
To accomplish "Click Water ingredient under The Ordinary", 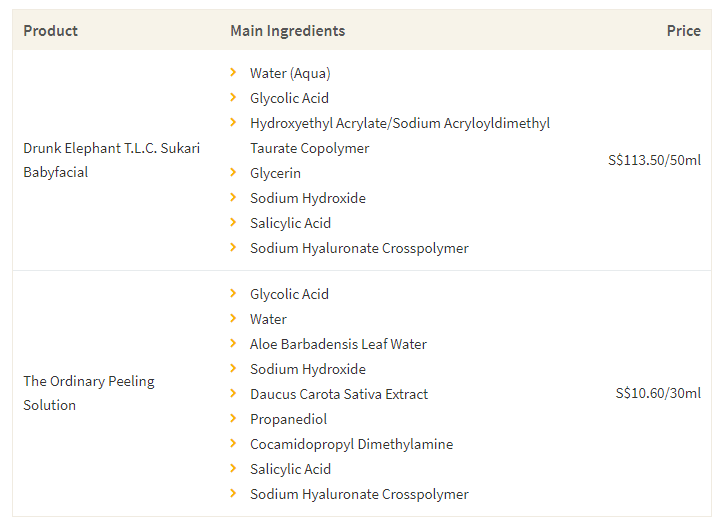I will [268, 319].
